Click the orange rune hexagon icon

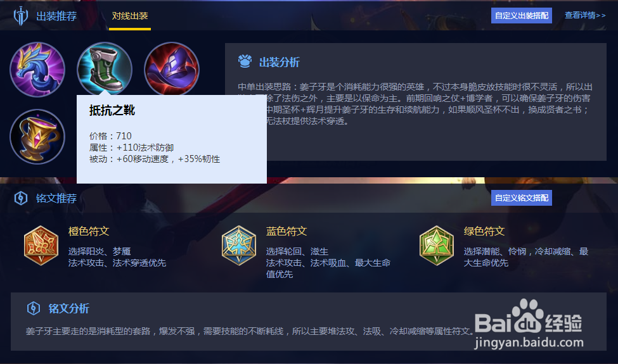41,246
